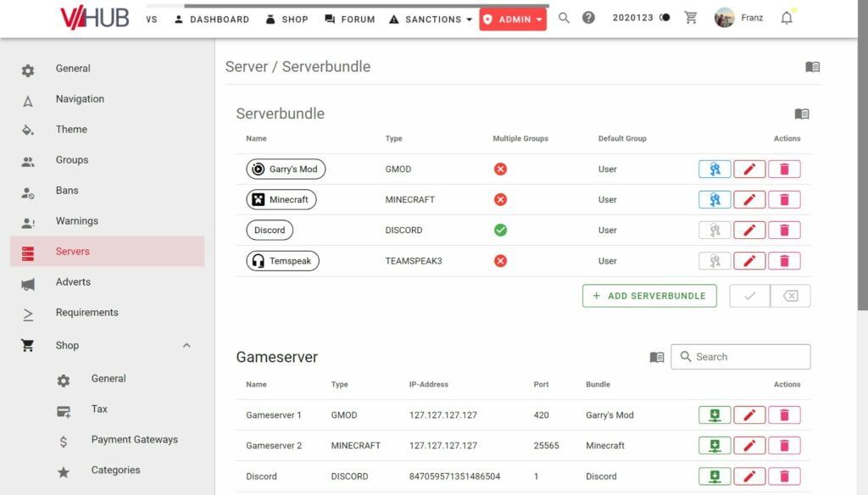Screen dimensions: 868x495
Task: Download config for Gameserver 2
Action: point(715,445)
